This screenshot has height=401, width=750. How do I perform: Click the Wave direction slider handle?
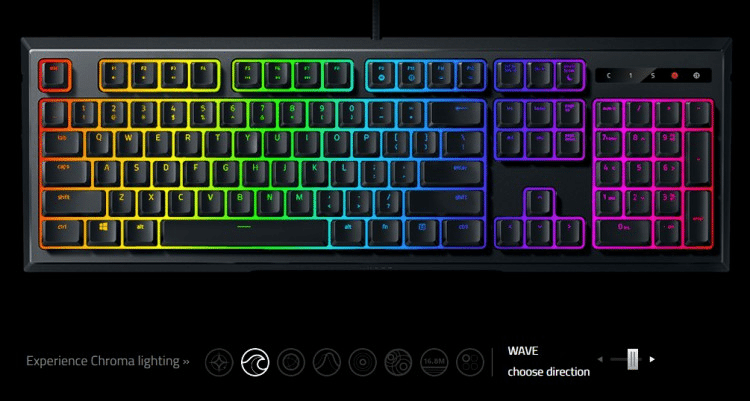point(633,359)
